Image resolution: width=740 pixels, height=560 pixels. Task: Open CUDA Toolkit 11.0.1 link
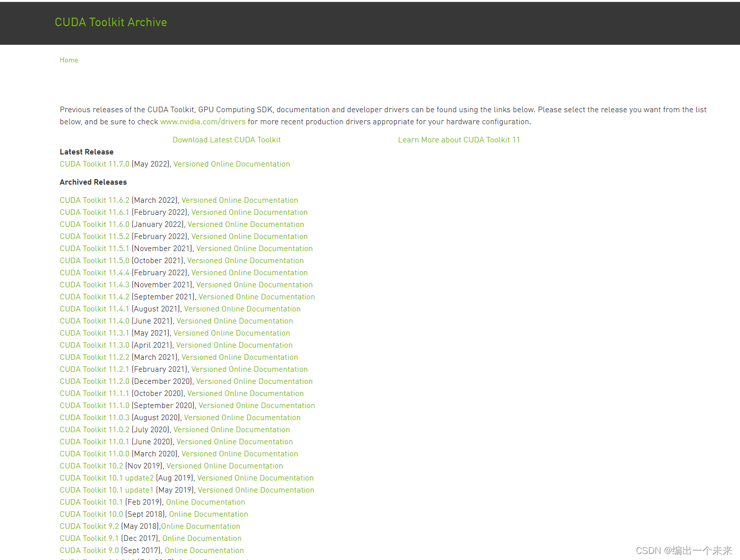pyautogui.click(x=95, y=442)
